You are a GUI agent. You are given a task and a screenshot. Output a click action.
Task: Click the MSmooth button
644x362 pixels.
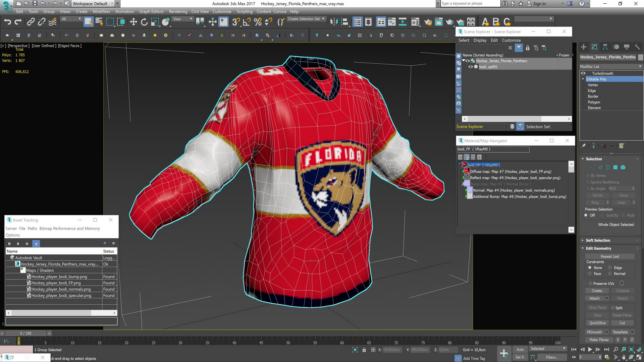[594, 332]
